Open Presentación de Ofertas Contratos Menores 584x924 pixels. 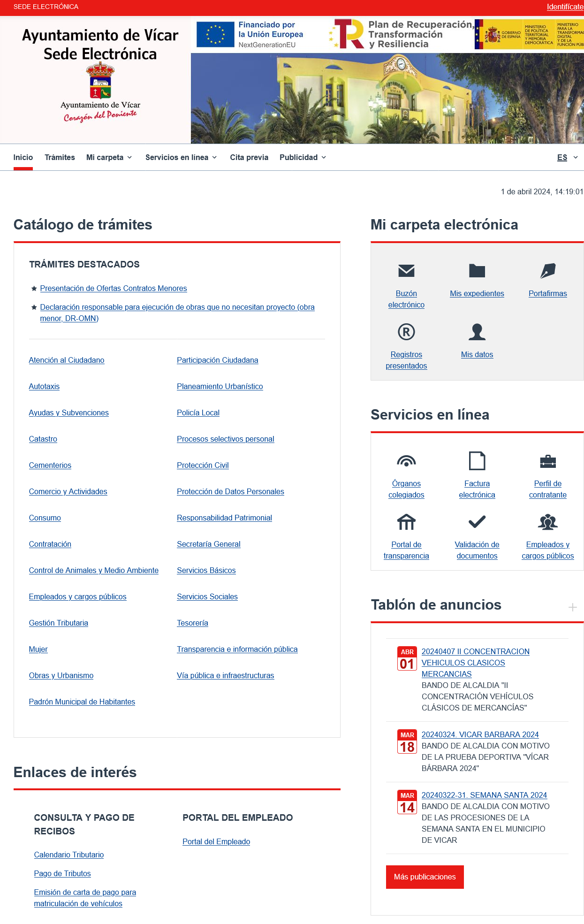[x=114, y=288]
